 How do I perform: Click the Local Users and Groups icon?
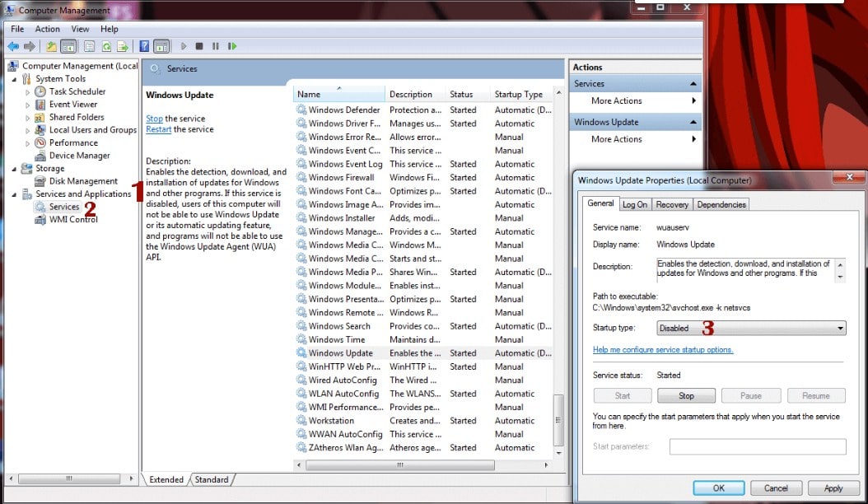tap(40, 129)
